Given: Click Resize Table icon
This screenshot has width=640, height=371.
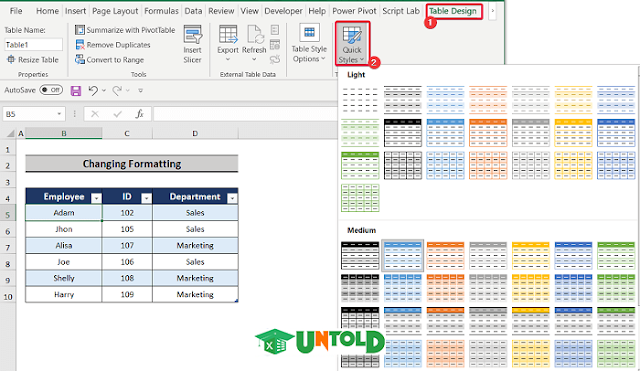Looking at the screenshot, I should 11,60.
